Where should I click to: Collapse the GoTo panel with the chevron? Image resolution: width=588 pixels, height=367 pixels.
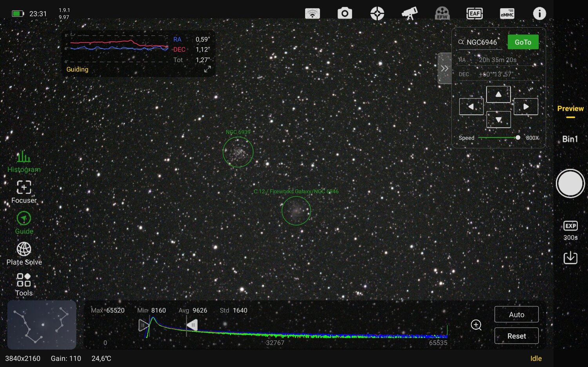pos(445,68)
